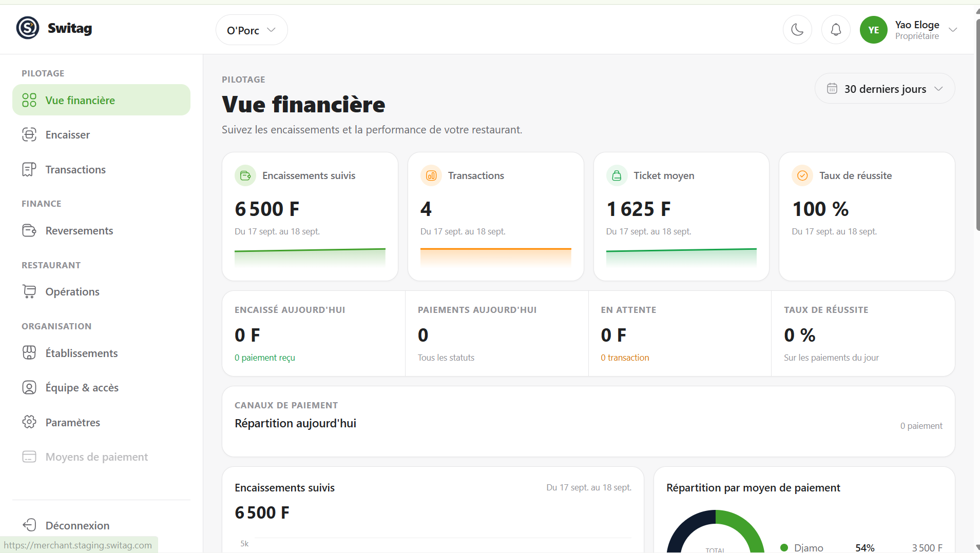The height and width of the screenshot is (553, 980).
Task: Click the Répartition aujourd'hui heading
Action: coord(295,423)
